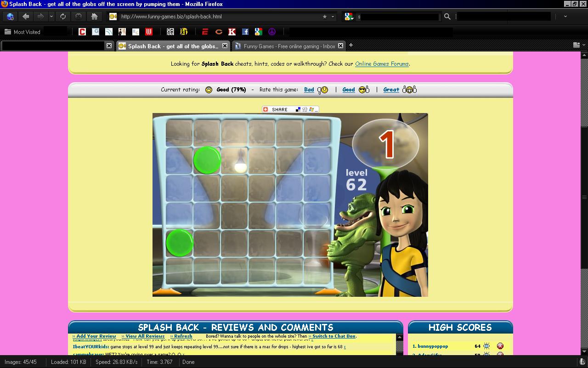Open the toolbar overflow chevron

point(565,17)
